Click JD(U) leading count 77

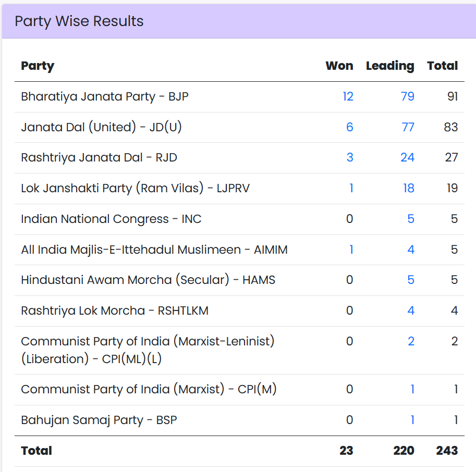click(x=407, y=127)
